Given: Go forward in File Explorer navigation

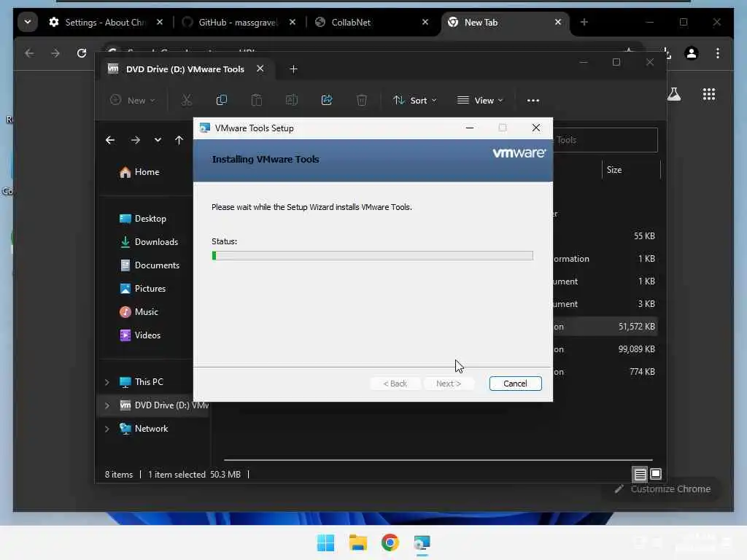Looking at the screenshot, I should coord(135,140).
